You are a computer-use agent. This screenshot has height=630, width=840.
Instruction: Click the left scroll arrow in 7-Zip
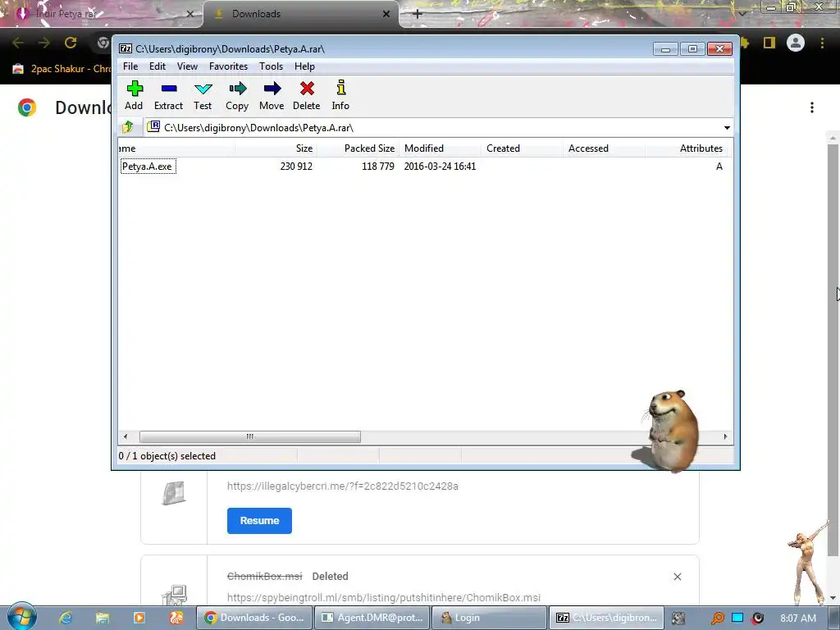(x=126, y=436)
